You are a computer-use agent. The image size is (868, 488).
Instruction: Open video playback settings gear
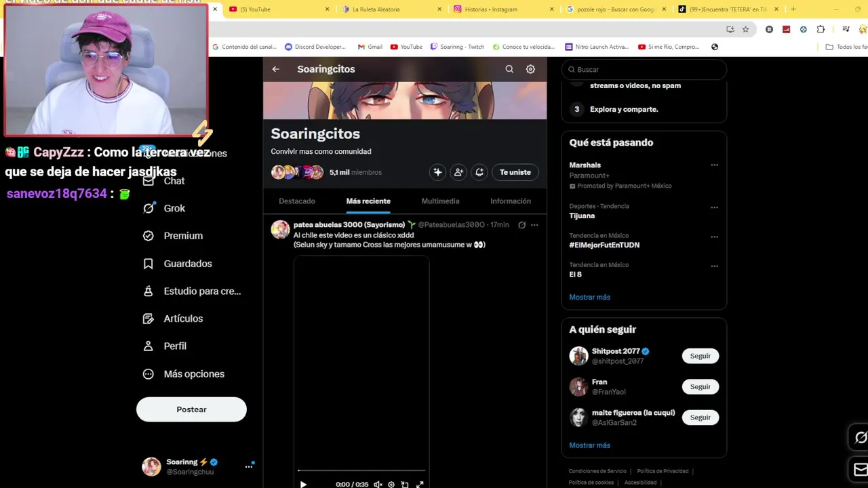click(x=391, y=484)
